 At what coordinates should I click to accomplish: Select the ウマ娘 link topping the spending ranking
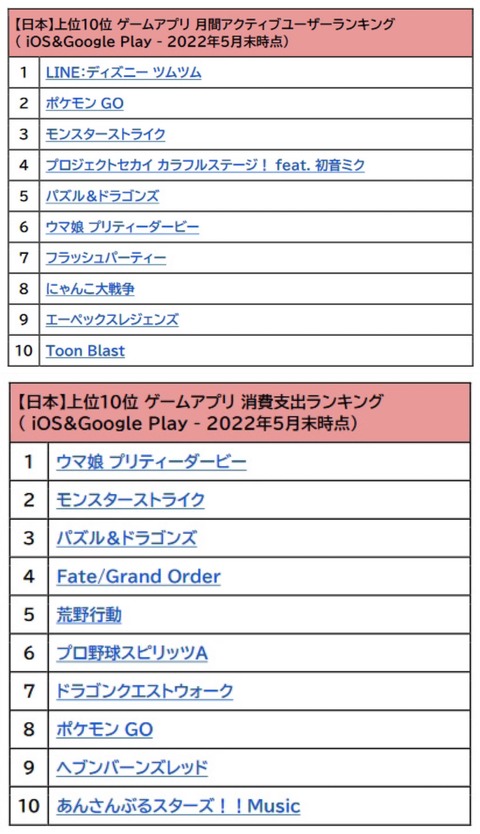coord(151,462)
